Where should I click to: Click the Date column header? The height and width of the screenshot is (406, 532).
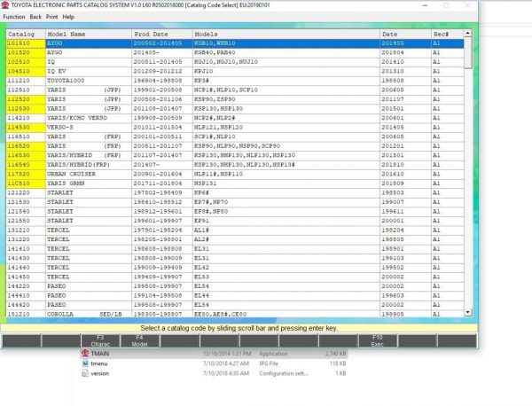pos(405,34)
